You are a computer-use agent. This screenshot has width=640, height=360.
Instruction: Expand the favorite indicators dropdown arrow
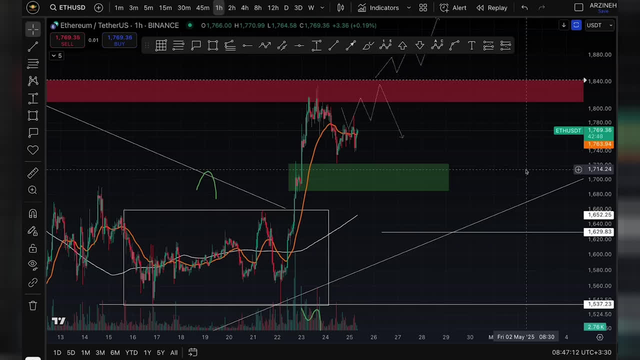[x=409, y=8]
